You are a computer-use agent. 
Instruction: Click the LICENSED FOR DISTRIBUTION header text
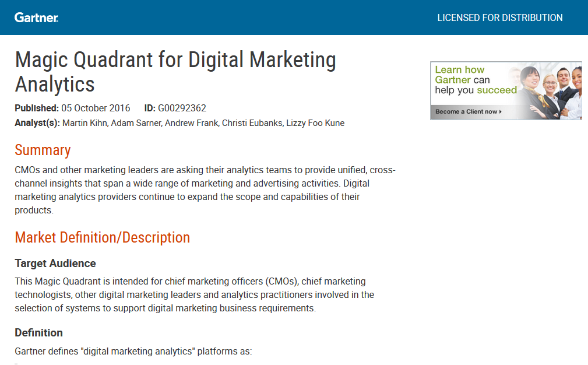tap(500, 17)
